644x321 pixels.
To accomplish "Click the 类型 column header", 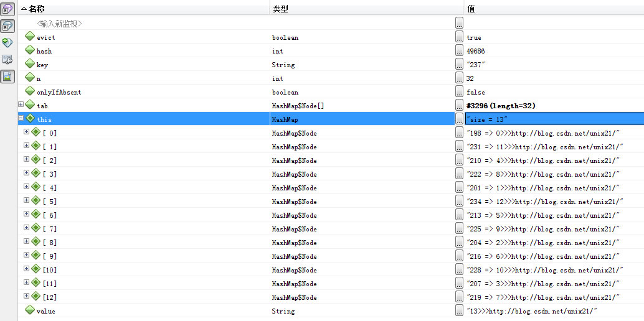I will (x=367, y=9).
